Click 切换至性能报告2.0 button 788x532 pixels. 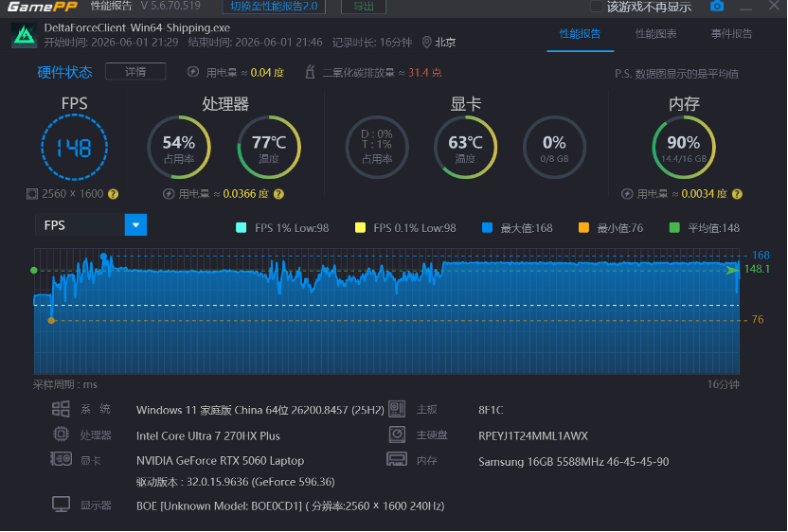(x=274, y=7)
